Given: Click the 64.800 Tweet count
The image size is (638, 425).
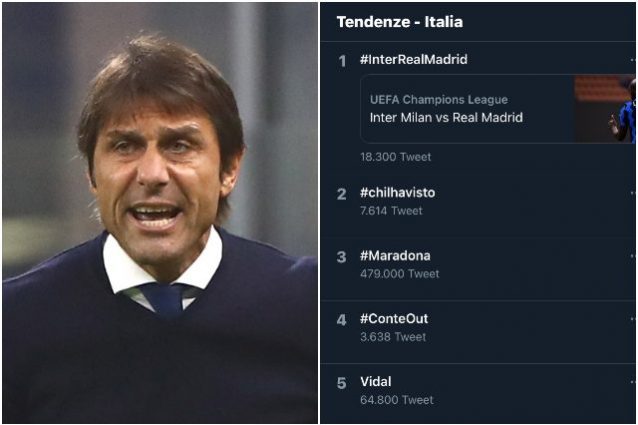Looking at the screenshot, I should tap(396, 400).
